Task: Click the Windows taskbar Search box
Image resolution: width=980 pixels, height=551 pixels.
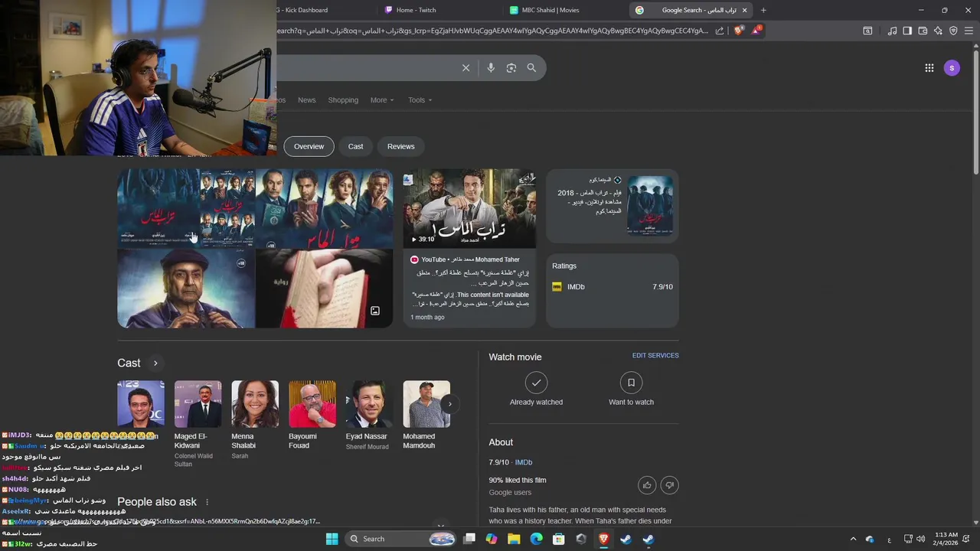Action: [401, 539]
